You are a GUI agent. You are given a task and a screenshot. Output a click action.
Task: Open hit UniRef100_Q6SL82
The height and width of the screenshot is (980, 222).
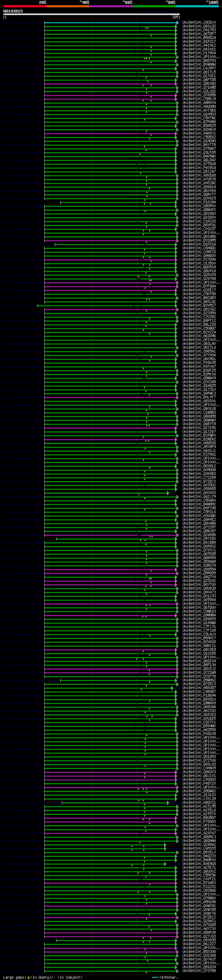(x=199, y=26)
